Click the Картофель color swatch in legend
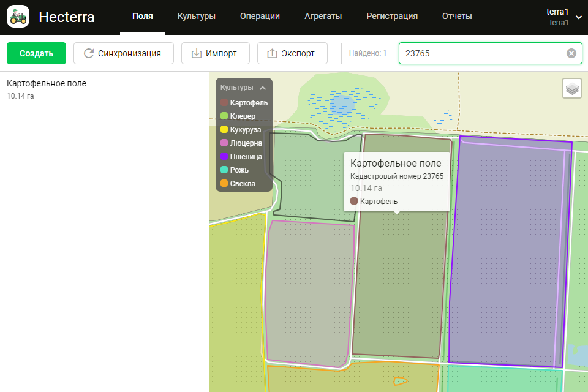 224,103
